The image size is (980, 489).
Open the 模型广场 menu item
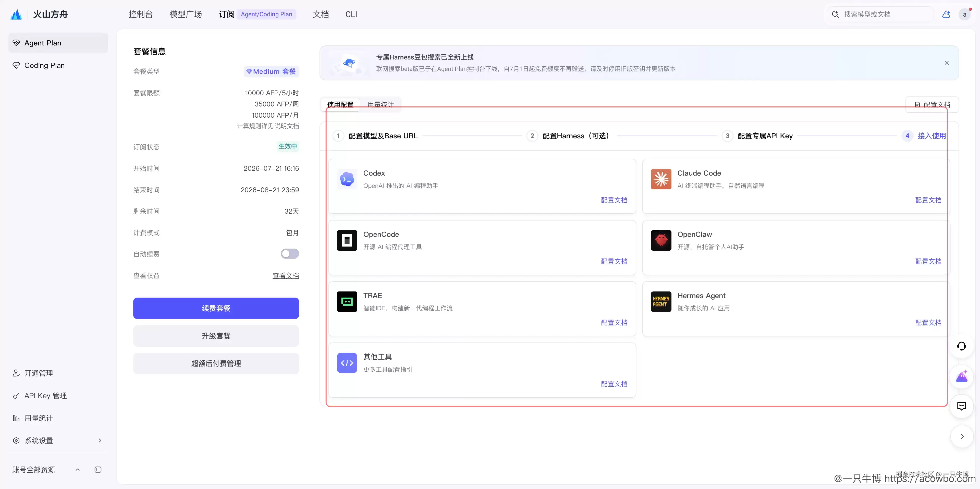(186, 15)
